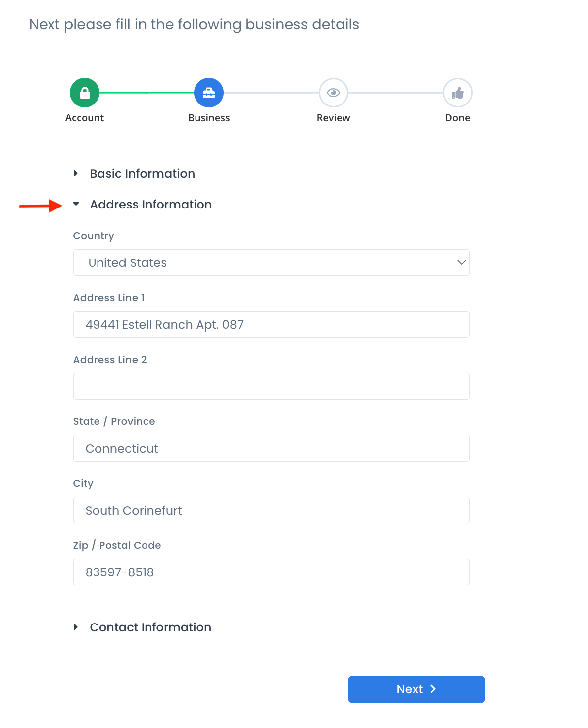Click the Account step lock icon
588x728 pixels.
tap(84, 92)
